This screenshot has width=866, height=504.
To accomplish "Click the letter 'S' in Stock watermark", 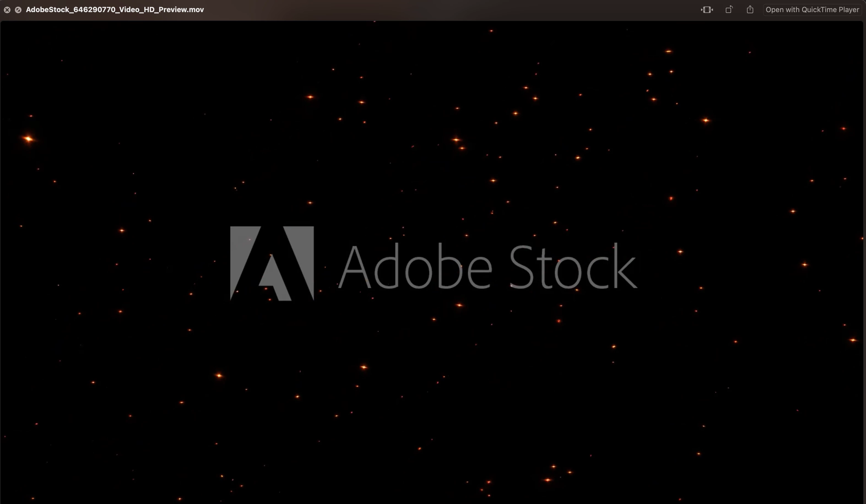I will [x=521, y=267].
